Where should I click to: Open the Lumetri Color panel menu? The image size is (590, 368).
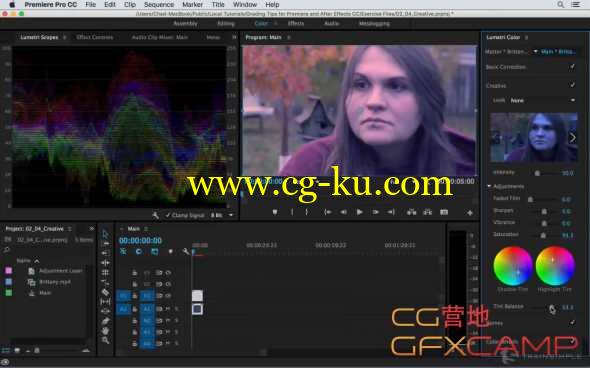526,37
